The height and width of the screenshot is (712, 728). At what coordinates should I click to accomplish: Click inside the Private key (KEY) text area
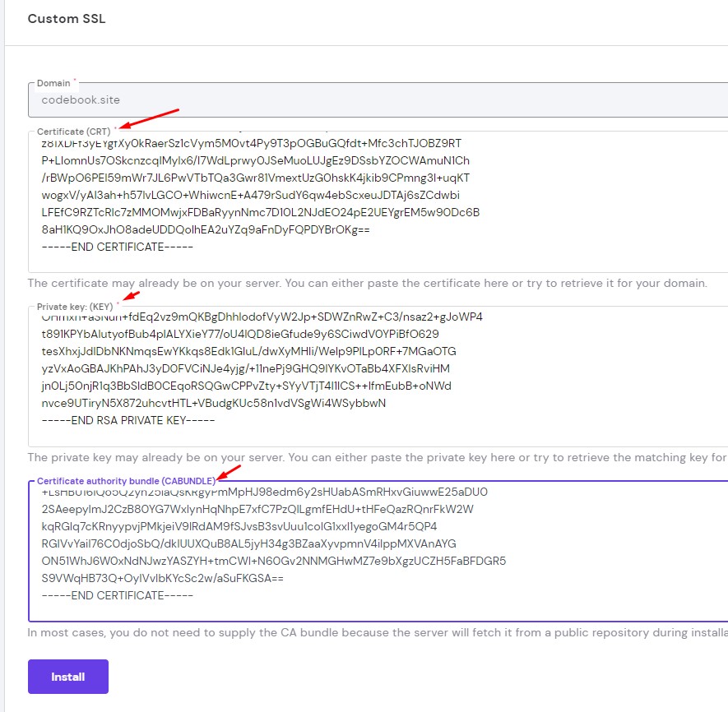pyautogui.click(x=378, y=377)
